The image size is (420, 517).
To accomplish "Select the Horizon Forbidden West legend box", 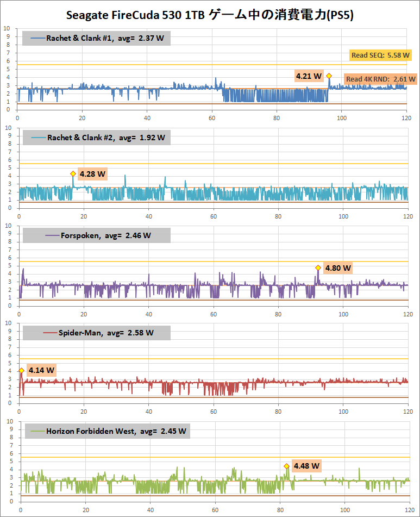I will [108, 431].
